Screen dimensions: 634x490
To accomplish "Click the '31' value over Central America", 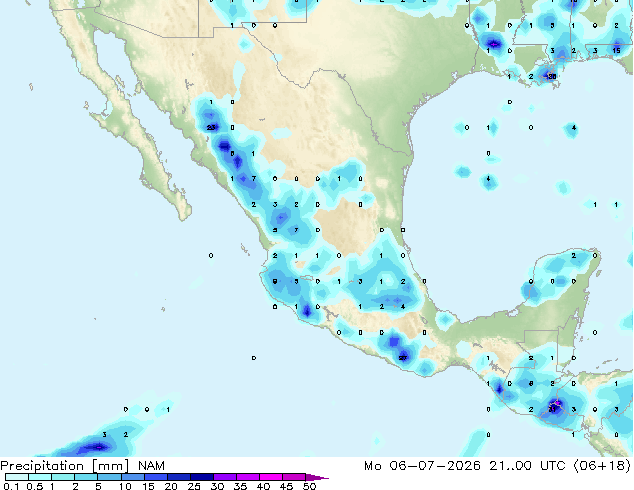I will click(552, 409).
